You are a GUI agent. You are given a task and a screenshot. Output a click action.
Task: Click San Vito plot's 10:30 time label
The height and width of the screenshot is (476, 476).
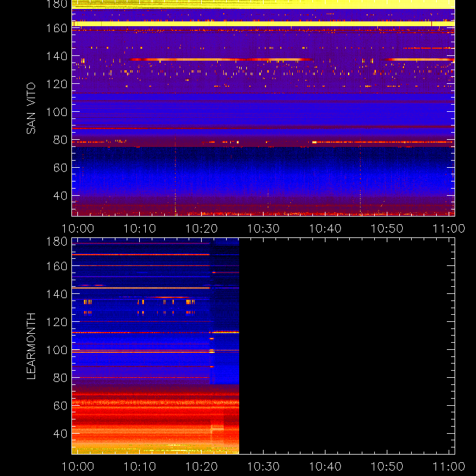pos(264,228)
